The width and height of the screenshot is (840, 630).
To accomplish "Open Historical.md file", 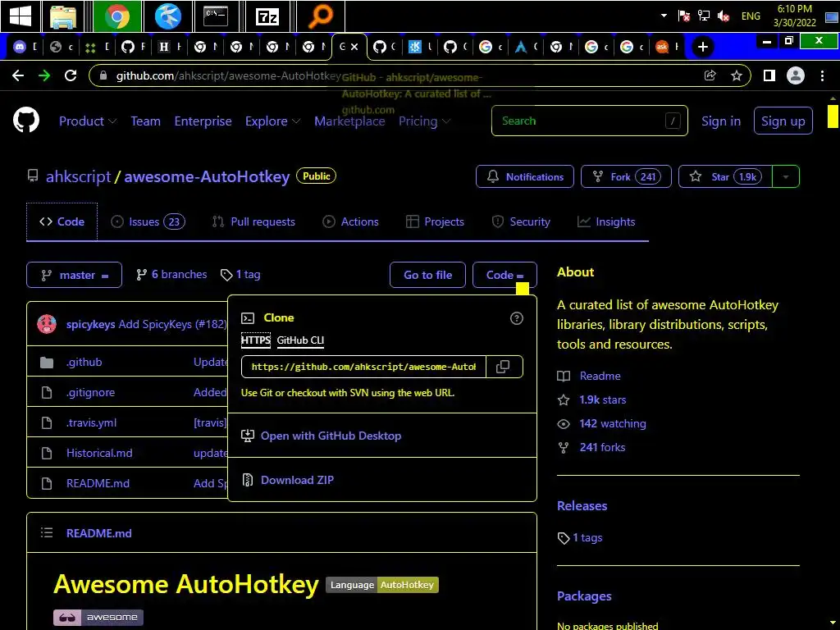I will click(99, 453).
